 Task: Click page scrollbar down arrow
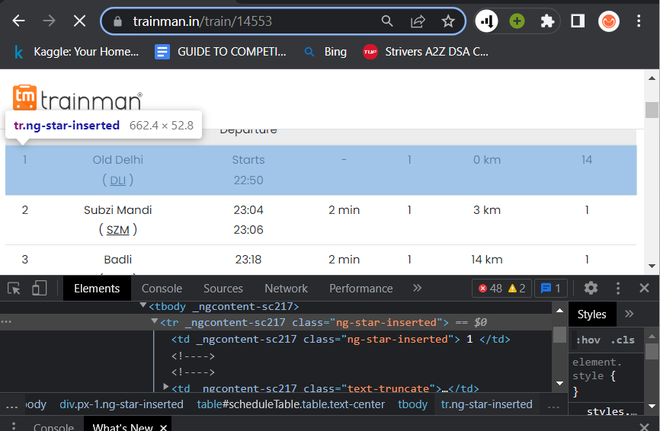[x=652, y=266]
